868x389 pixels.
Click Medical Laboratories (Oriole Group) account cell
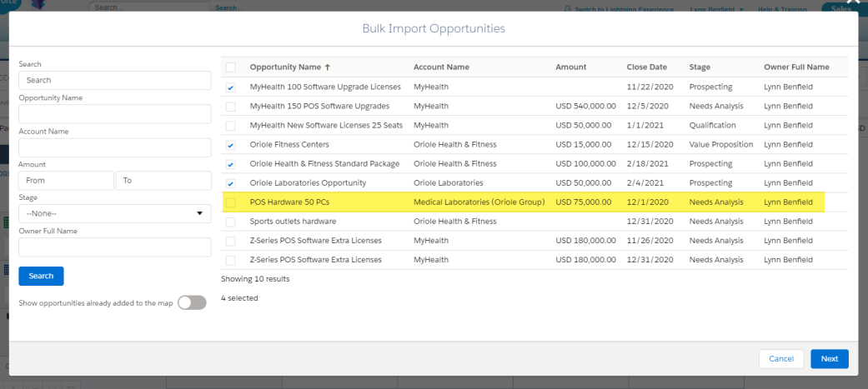pos(479,202)
